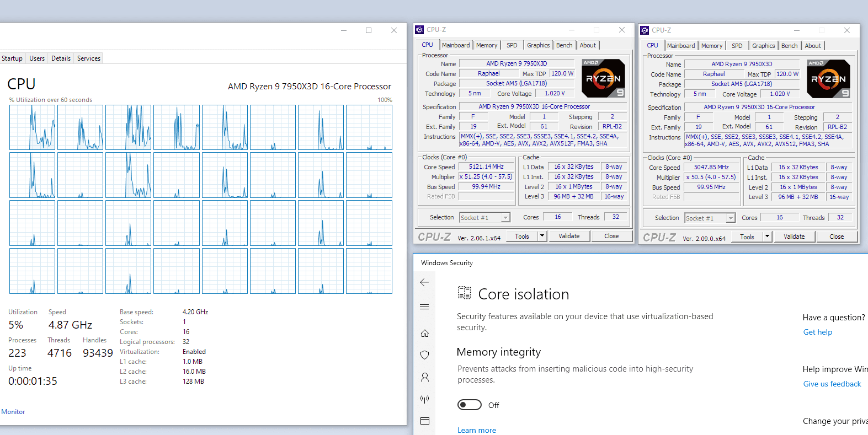
Task: Click multiplier x 51.25 value in left CPU-Z
Action: click(486, 176)
